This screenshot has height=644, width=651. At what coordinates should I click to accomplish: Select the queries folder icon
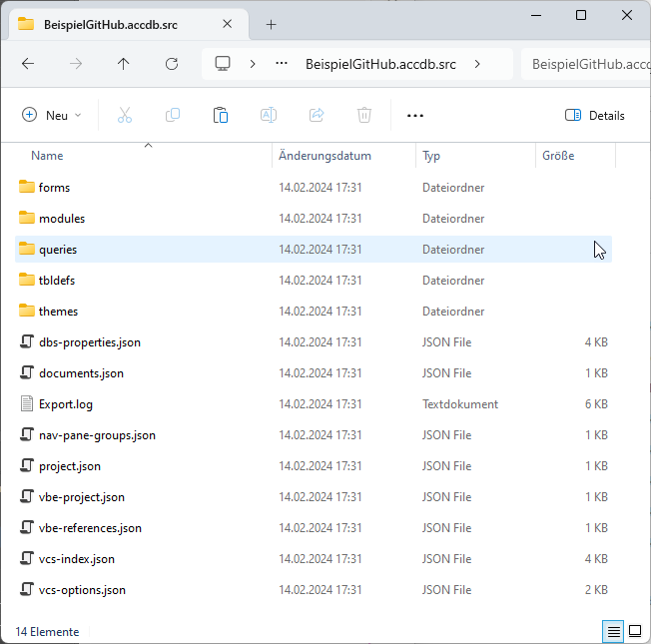tap(27, 249)
